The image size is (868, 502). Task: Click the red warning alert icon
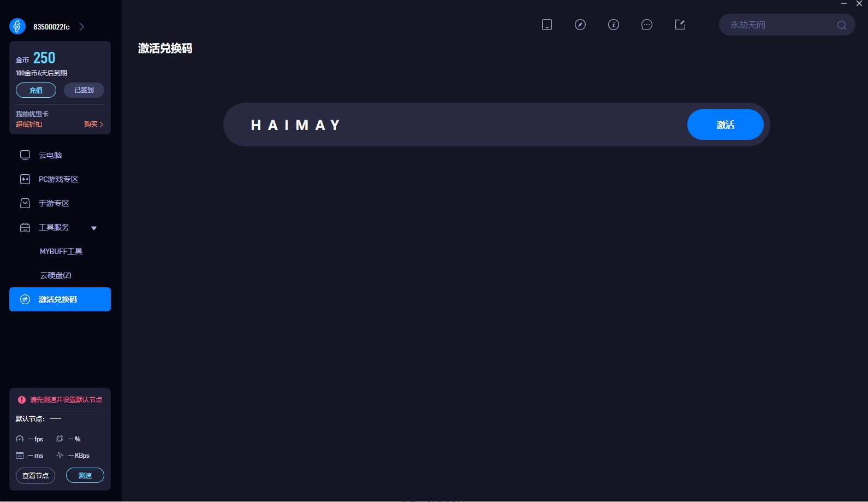tap(22, 400)
